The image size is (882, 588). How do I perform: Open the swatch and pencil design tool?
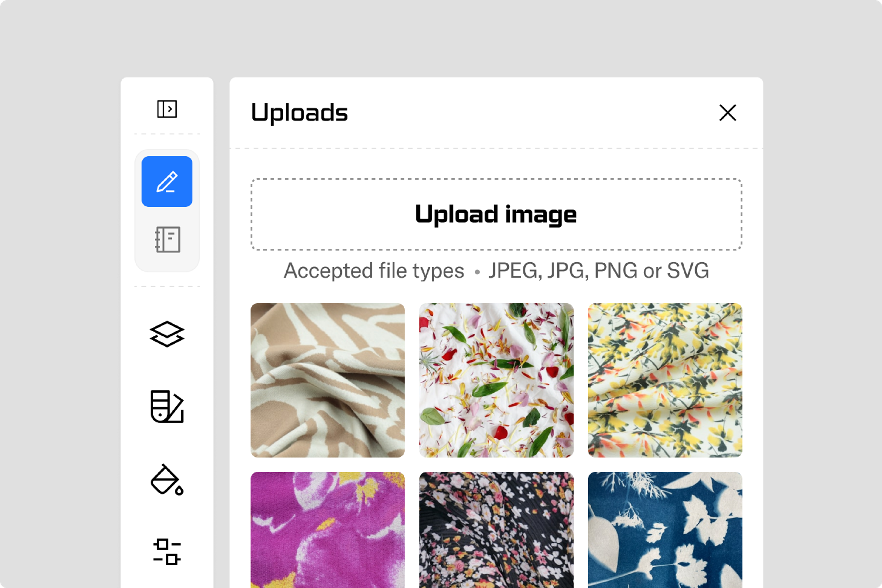[x=167, y=407]
